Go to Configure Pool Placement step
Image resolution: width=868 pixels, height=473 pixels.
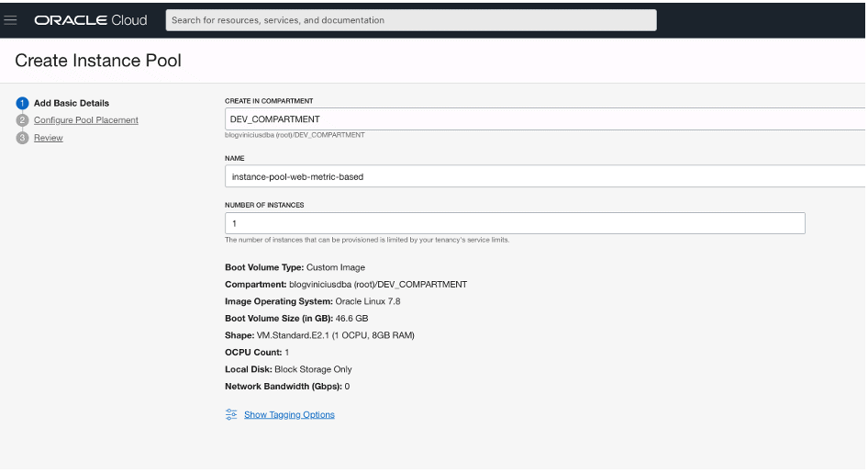86,120
